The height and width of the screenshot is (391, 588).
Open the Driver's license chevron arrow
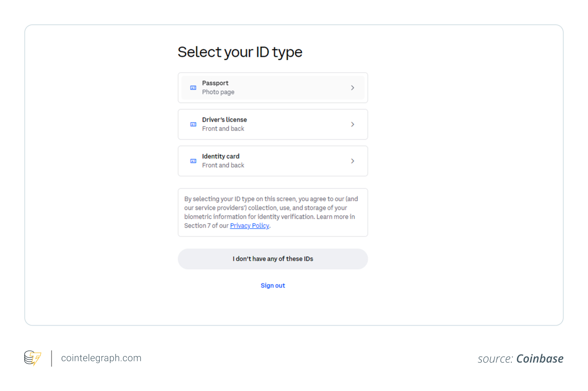[352, 124]
